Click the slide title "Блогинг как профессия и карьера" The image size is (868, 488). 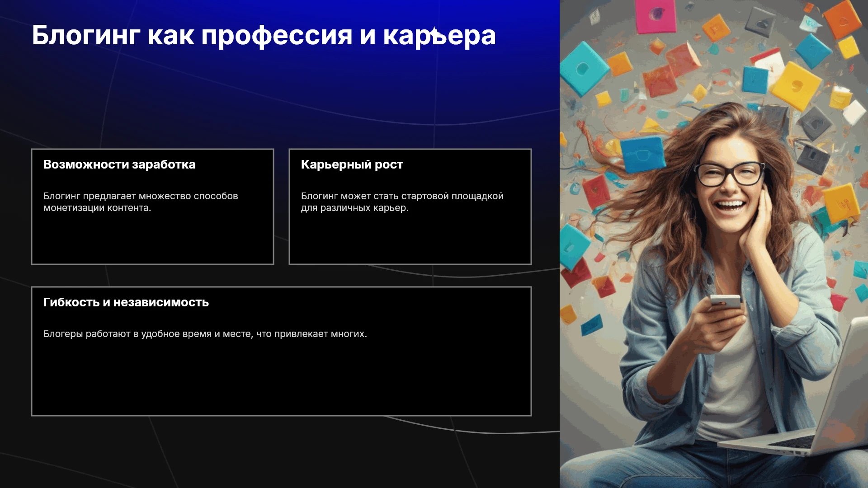coord(264,36)
